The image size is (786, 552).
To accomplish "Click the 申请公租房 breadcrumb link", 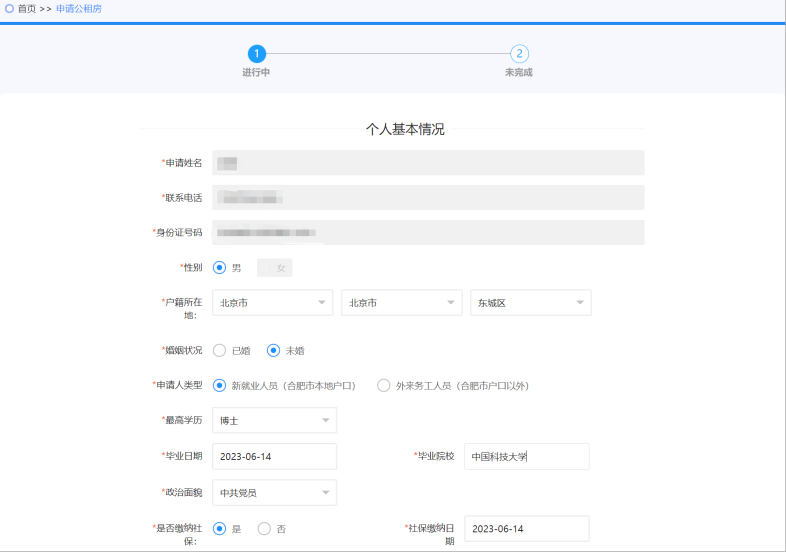I will pos(78,8).
